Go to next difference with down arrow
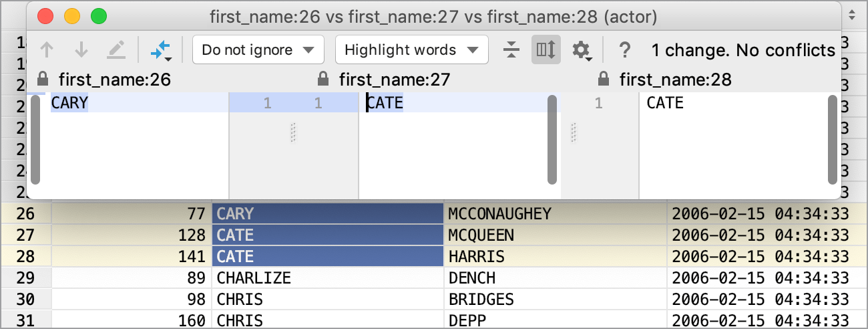The height and width of the screenshot is (329, 868). coord(81,49)
